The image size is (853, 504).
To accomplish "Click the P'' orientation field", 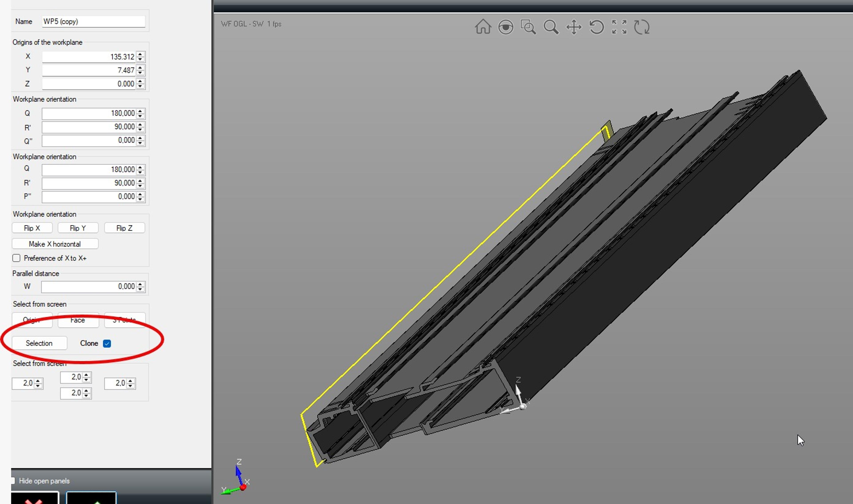I will point(89,197).
